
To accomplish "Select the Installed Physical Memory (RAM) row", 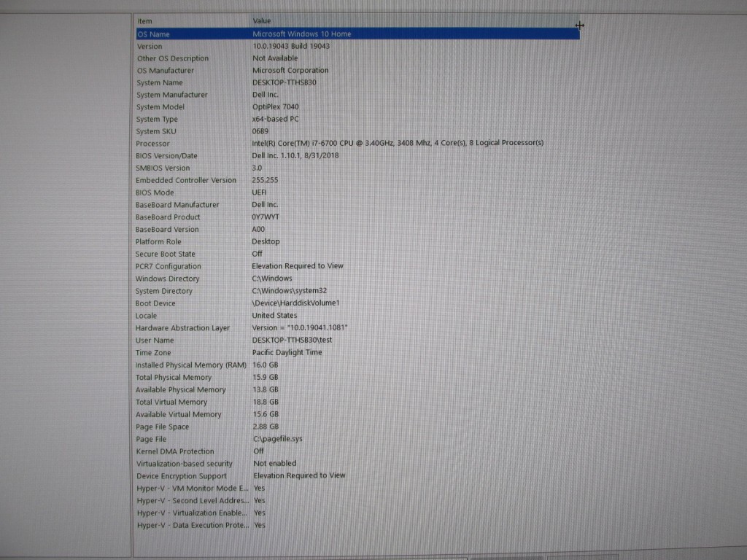I will [x=357, y=365].
